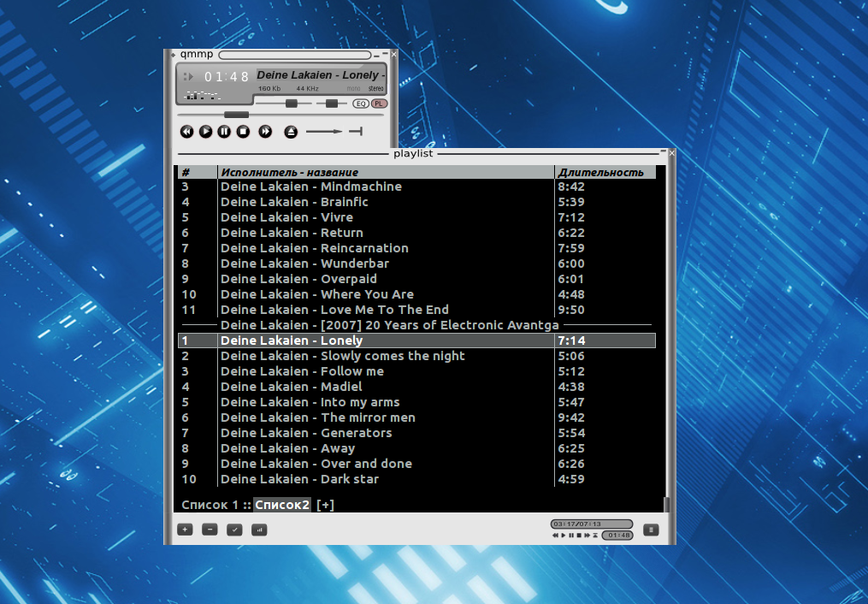Click the mini stop button in playlist footer
The width and height of the screenshot is (868, 604).
click(x=579, y=536)
